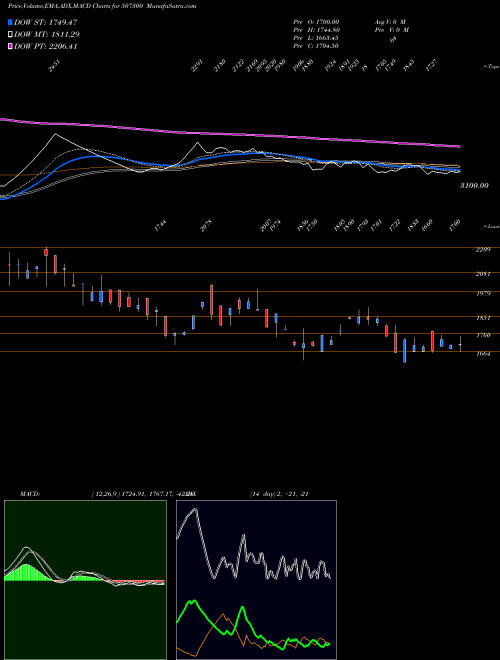The height and width of the screenshot is (660, 500).
Task: Click the 1831 price axis label
Action: coord(483,318)
